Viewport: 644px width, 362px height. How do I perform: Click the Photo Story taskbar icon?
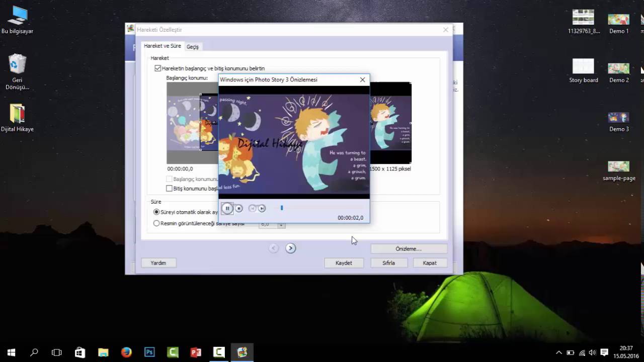pos(242,352)
